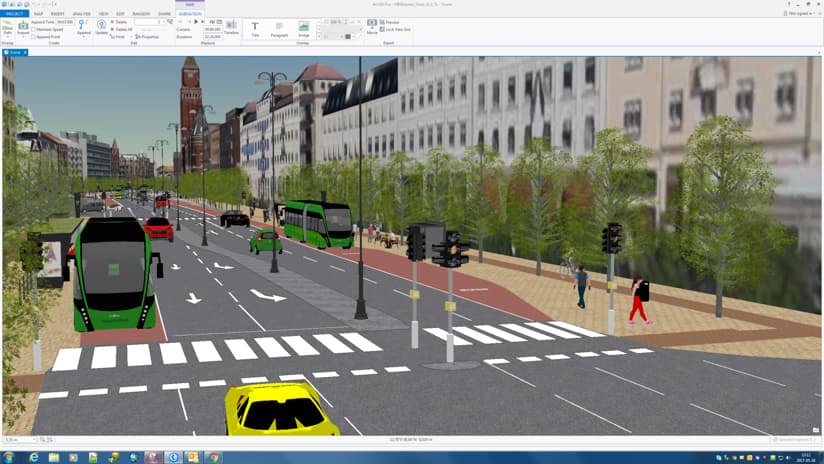This screenshot has width=824, height=464.
Task: Open the keyframe number dropdown
Action: pyautogui.click(x=163, y=22)
